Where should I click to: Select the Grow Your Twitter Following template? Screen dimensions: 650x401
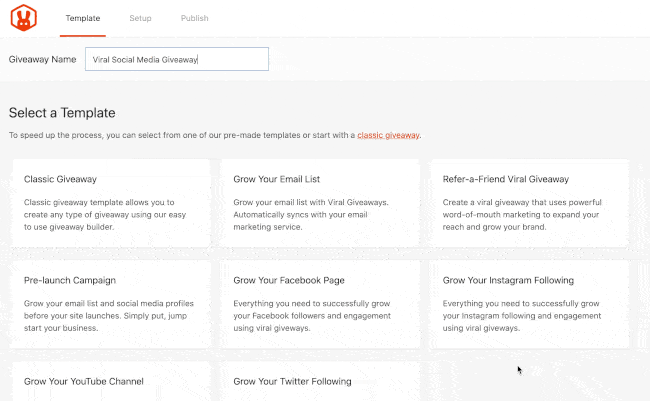click(320, 382)
